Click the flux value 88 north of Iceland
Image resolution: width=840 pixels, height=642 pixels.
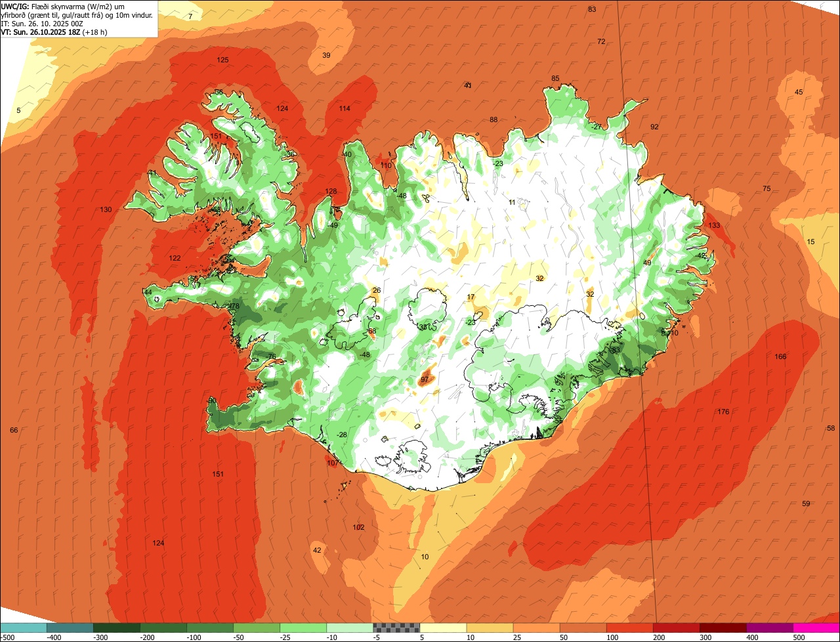pos(493,119)
